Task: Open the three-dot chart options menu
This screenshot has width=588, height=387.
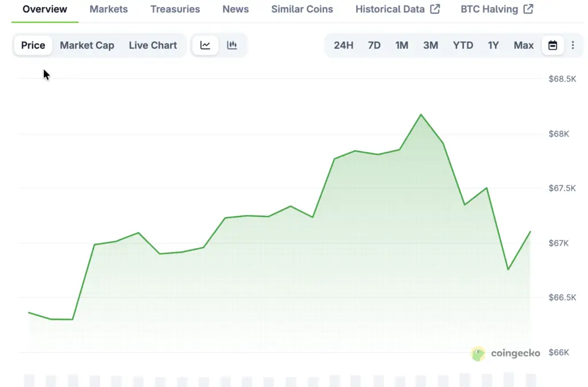Action: 572,45
